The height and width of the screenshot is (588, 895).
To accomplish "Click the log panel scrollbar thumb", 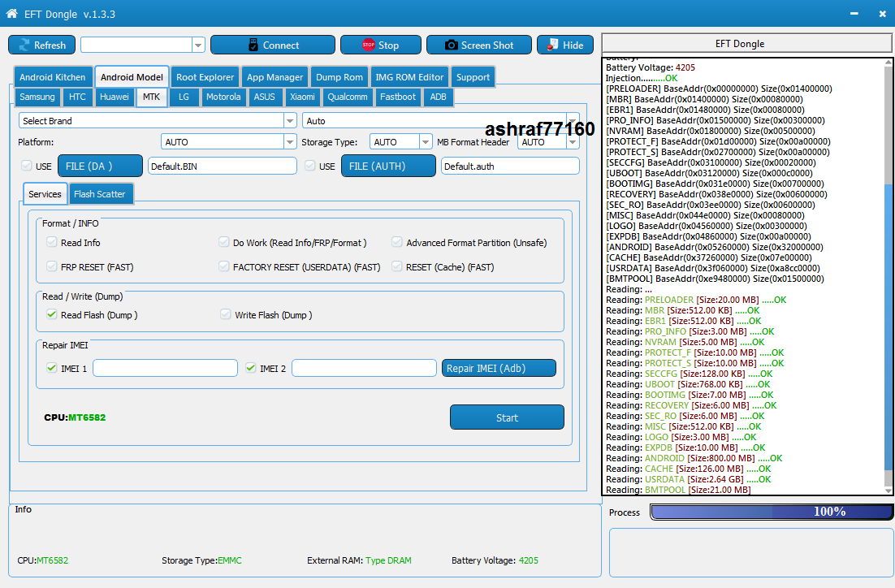I will pos(889,327).
